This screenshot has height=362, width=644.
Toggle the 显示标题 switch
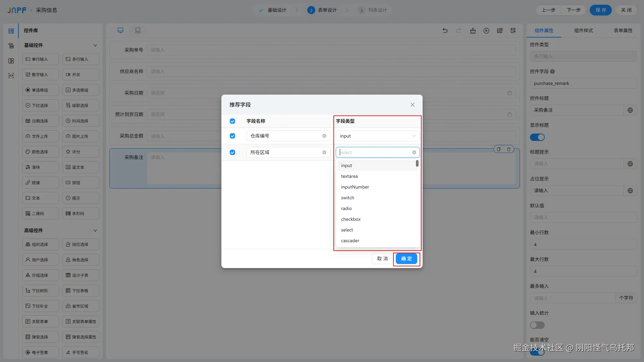(x=537, y=137)
